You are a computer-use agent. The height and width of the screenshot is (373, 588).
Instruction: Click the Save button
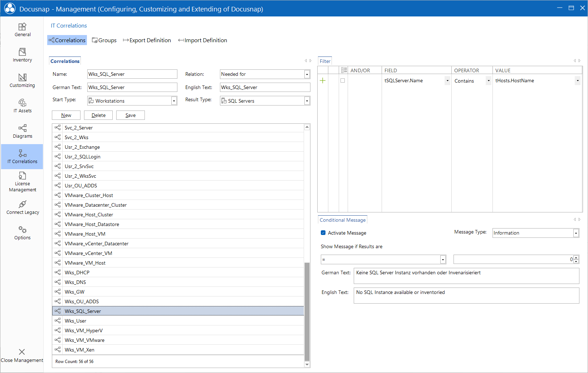[131, 115]
